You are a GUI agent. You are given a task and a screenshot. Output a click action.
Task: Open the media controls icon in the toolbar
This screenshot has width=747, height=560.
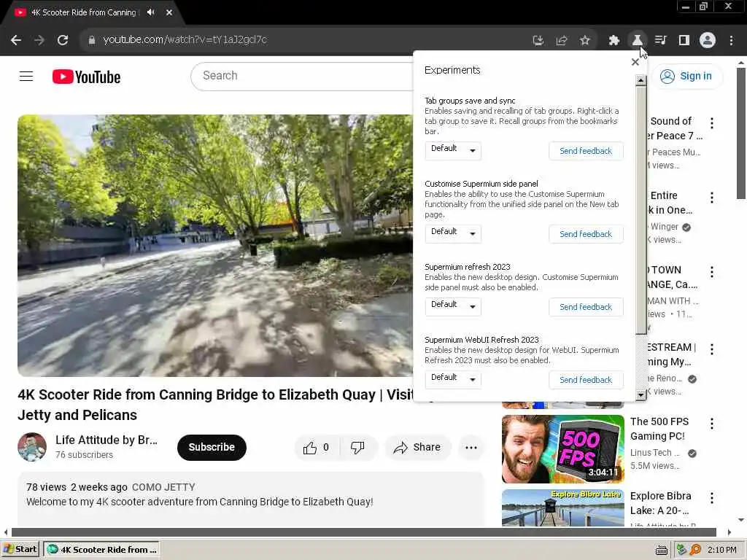660,41
